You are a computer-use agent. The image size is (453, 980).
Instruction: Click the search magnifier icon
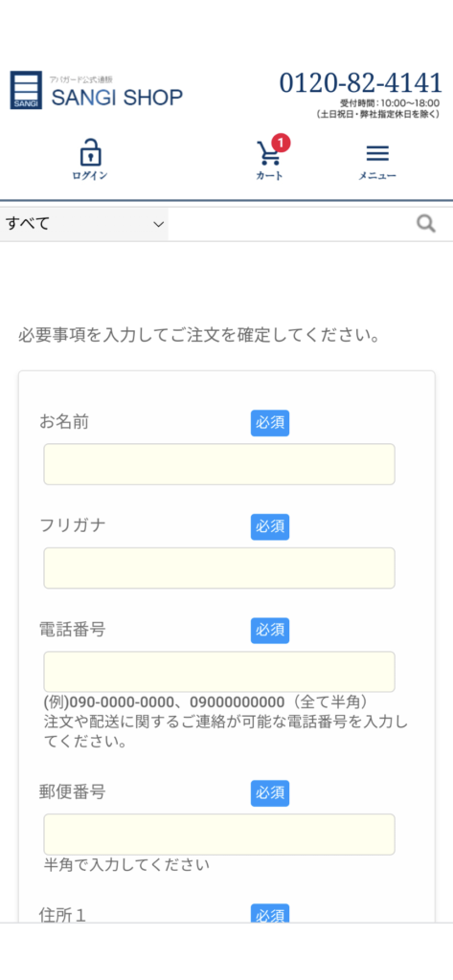pos(426,224)
